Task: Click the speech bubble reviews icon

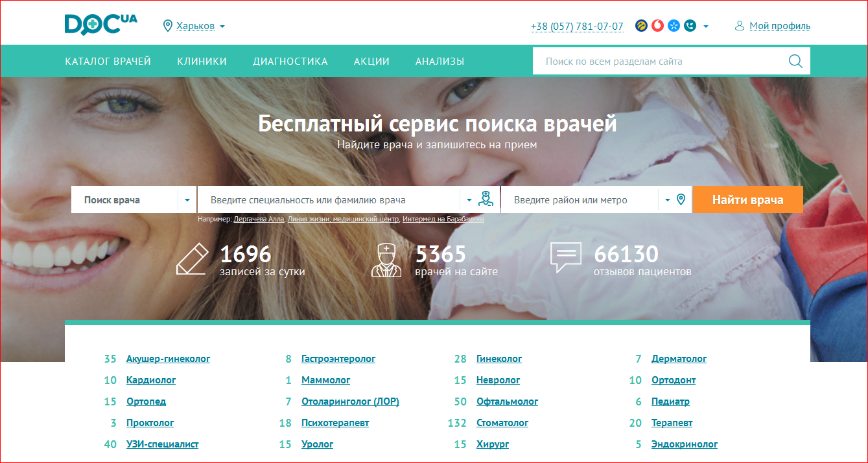Action: pos(566,258)
